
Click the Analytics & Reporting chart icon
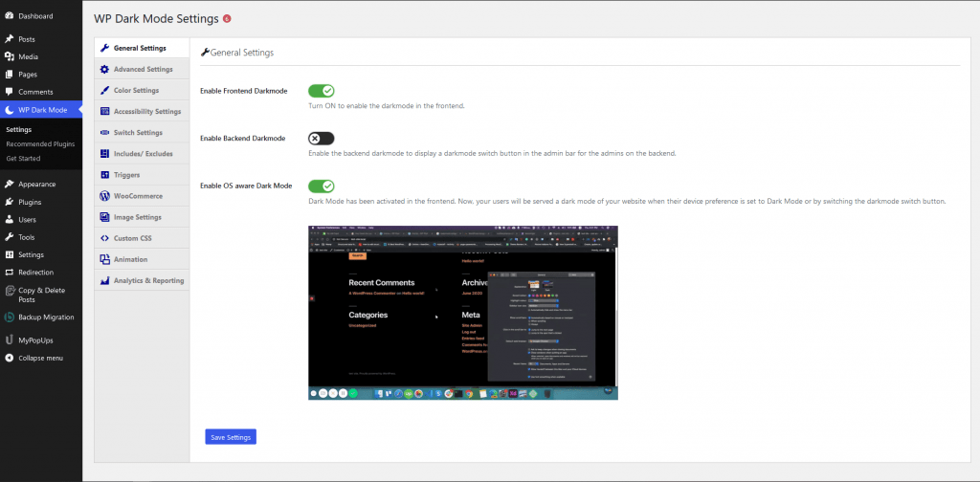pos(104,280)
